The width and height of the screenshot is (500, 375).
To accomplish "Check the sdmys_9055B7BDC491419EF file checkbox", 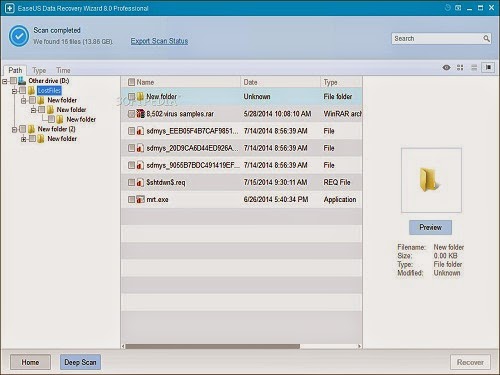I will click(131, 165).
